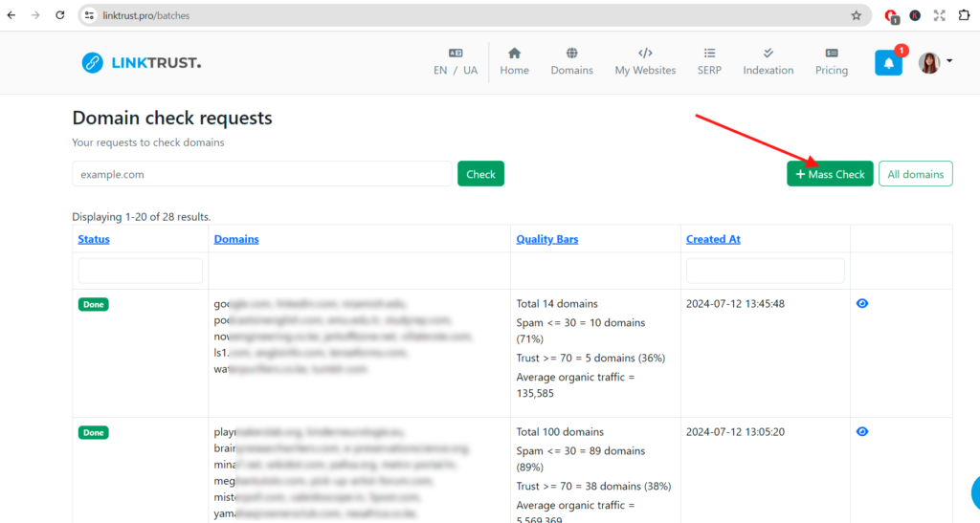Screen dimensions: 980x523
Task: Focus the example.com domain input field
Action: pos(261,174)
